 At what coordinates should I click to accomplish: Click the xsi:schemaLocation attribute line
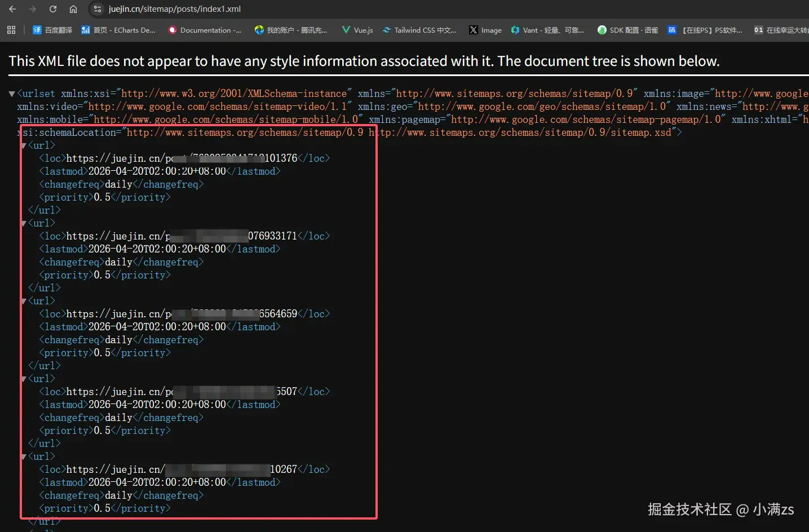point(350,132)
